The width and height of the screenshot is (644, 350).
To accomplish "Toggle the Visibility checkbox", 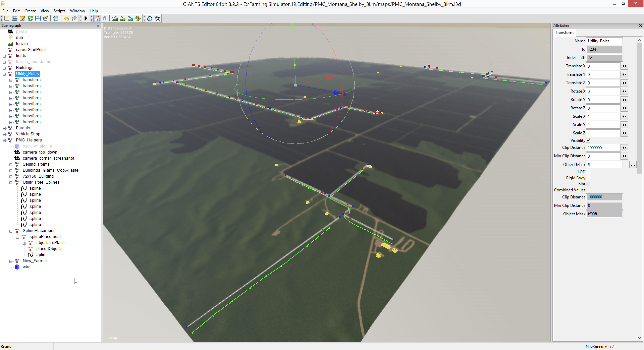I will click(x=588, y=140).
